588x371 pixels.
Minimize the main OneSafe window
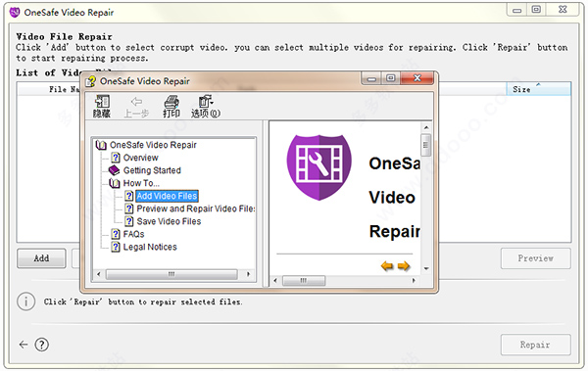(516, 10)
